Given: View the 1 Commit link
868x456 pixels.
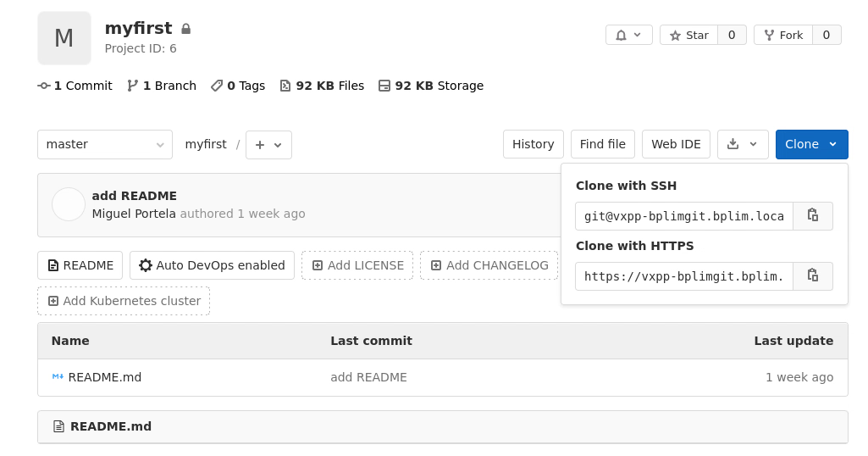Looking at the screenshot, I should click(x=75, y=86).
